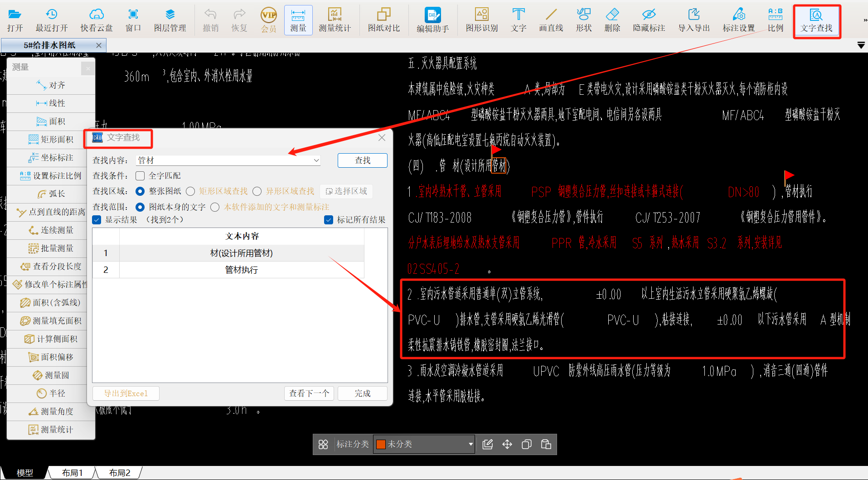Screen dimensions: 868x480
Task: Click the 查找 search button
Action: coord(362,160)
